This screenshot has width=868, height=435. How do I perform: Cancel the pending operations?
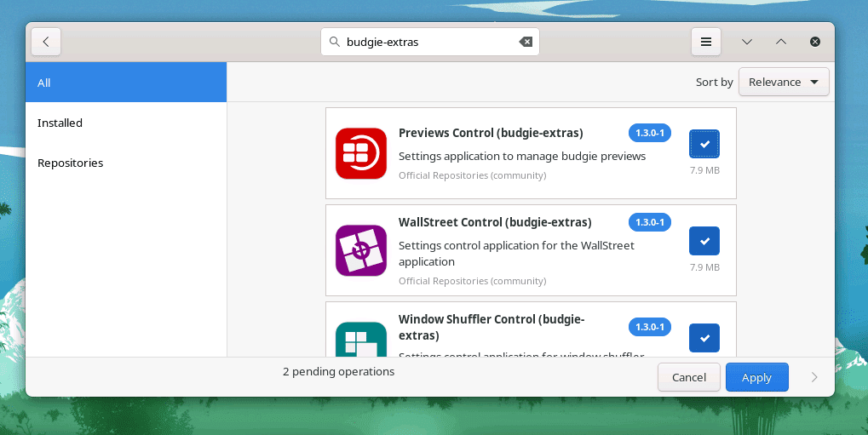tap(688, 377)
